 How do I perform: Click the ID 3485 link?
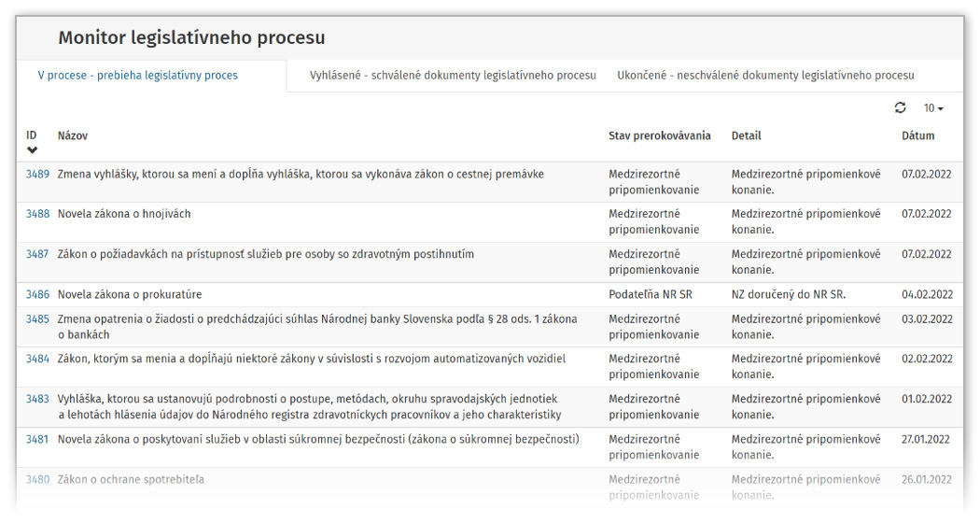[x=37, y=318]
